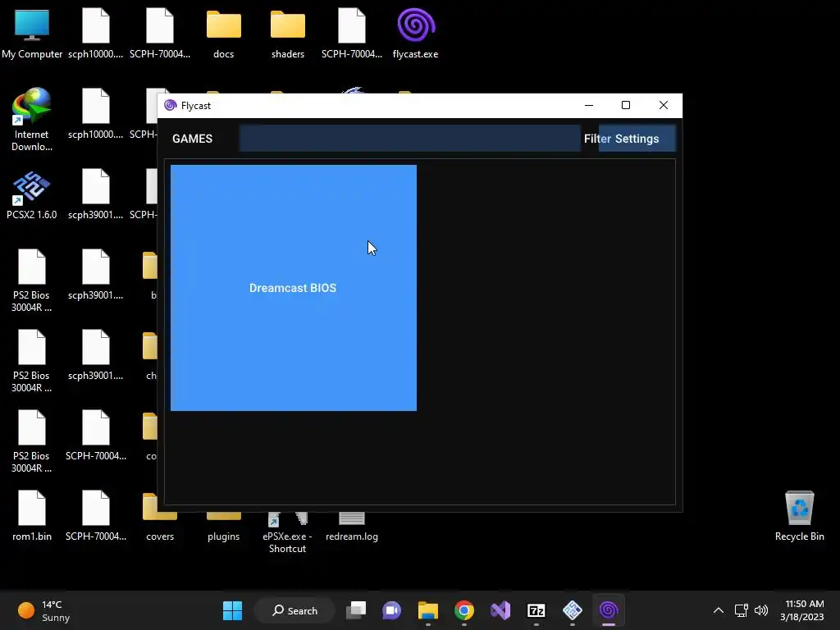840x630 pixels.
Task: Open Task View from the taskbar
Action: point(356,610)
